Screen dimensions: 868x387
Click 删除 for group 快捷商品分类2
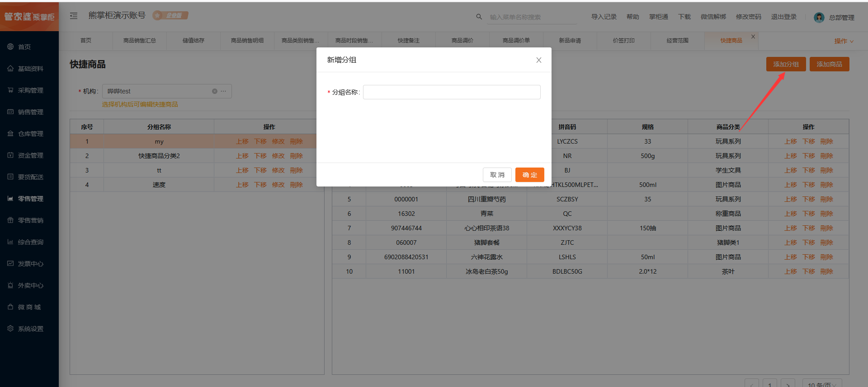click(296, 156)
